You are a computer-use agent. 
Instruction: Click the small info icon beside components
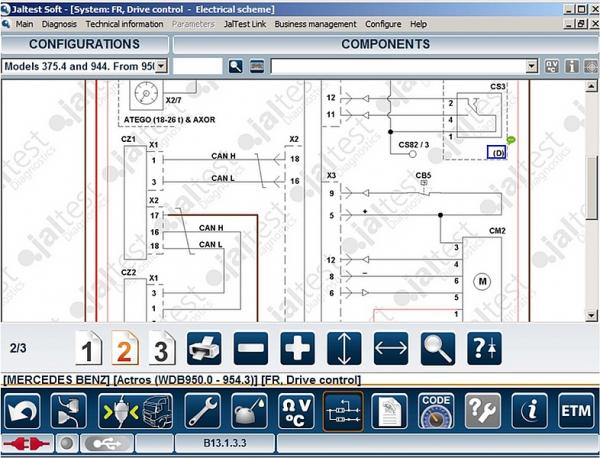point(572,67)
